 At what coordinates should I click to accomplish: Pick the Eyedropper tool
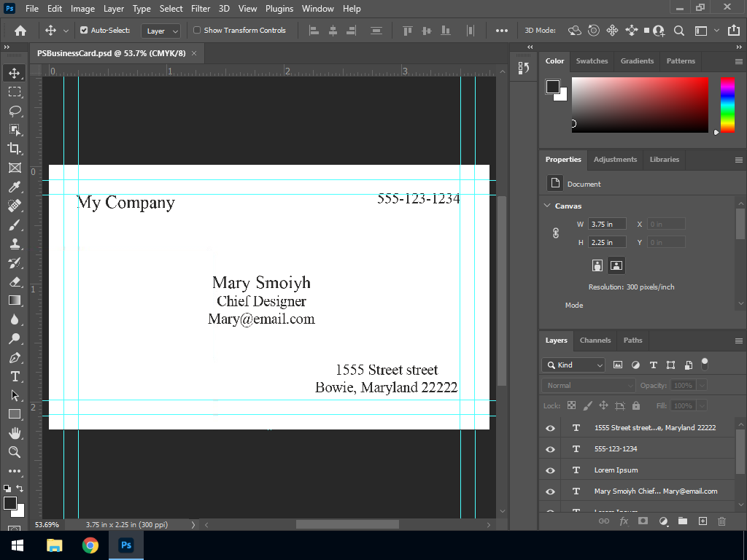pos(14,187)
